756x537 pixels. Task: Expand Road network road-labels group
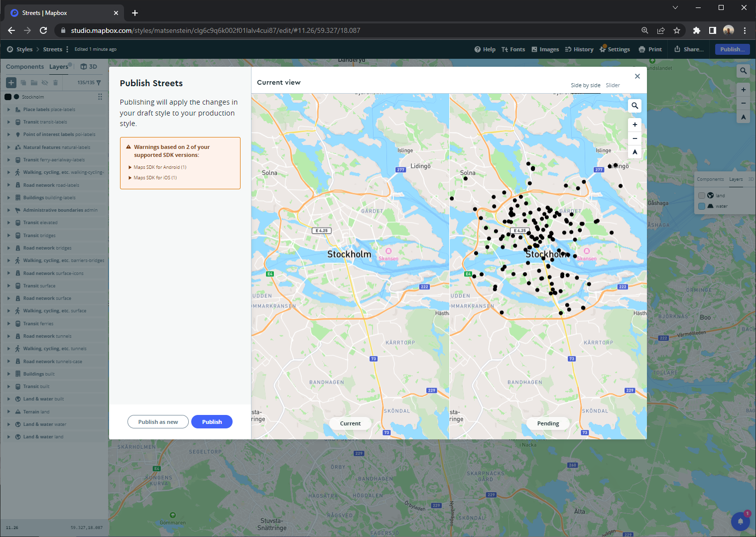(x=8, y=185)
